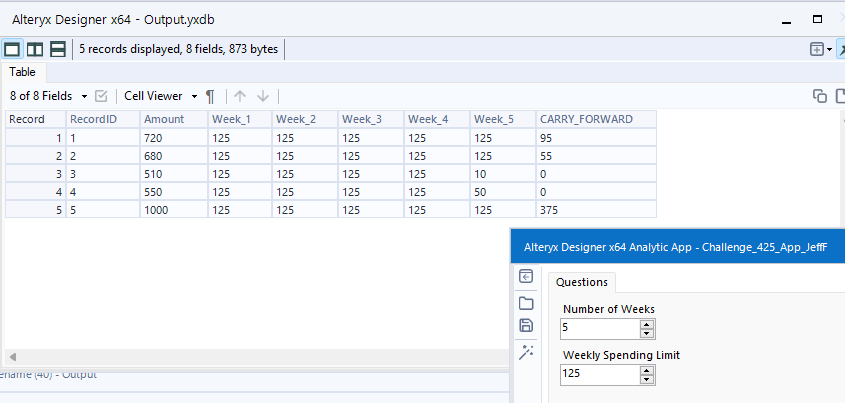Select Amount cell with value 510
The width and height of the screenshot is (845, 403).
click(x=174, y=174)
